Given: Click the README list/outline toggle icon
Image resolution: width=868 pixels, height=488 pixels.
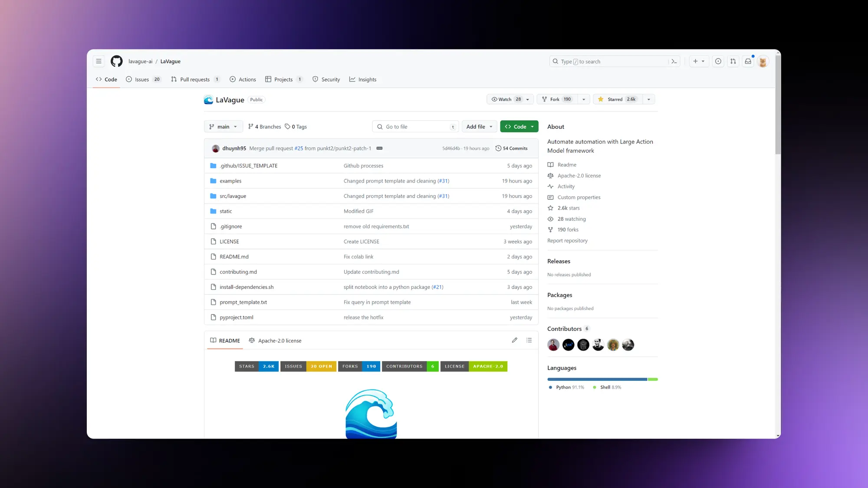Looking at the screenshot, I should pyautogui.click(x=529, y=340).
